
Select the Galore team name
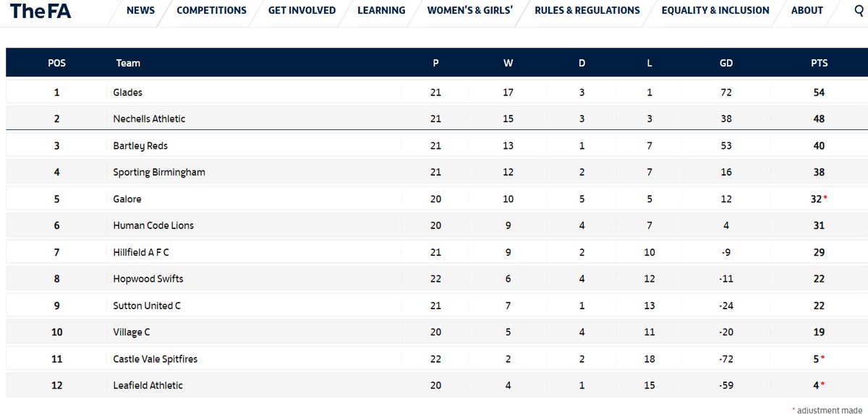click(x=127, y=199)
